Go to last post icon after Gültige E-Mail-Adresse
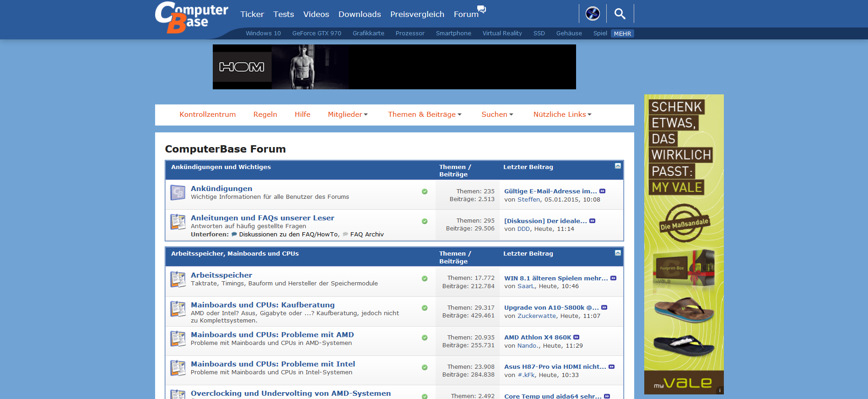Viewport: 868px width, 399px height. (x=603, y=191)
